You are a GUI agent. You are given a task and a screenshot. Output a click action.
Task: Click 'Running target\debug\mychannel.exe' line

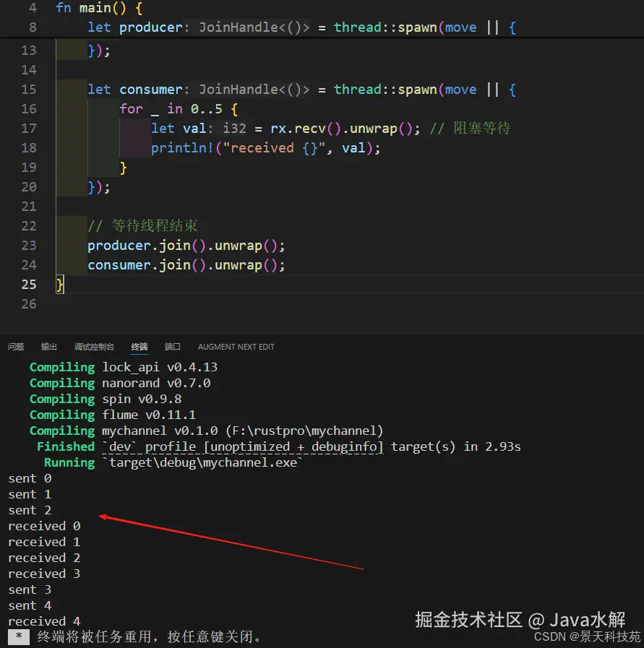[173, 462]
